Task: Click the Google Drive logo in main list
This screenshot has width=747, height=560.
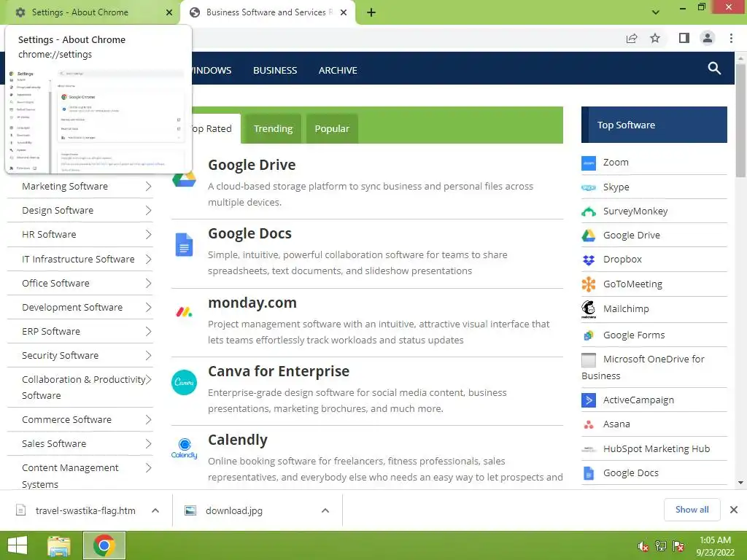Action: 185,179
